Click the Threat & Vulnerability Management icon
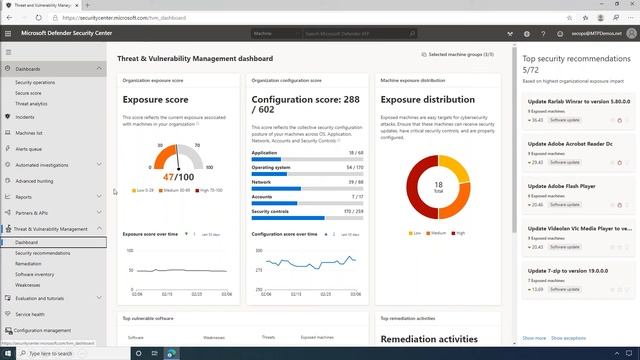Viewport: 640px width, 360px height. pyautogui.click(x=8, y=229)
